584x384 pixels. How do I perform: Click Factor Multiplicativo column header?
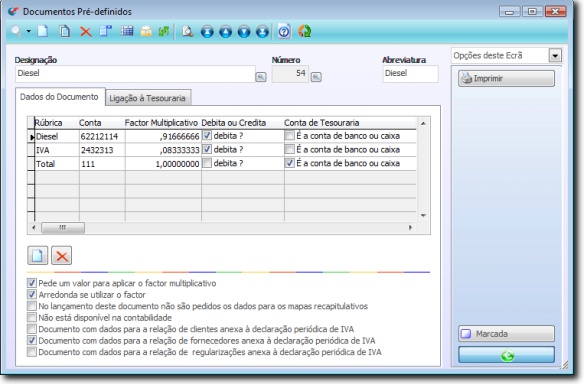click(162, 123)
